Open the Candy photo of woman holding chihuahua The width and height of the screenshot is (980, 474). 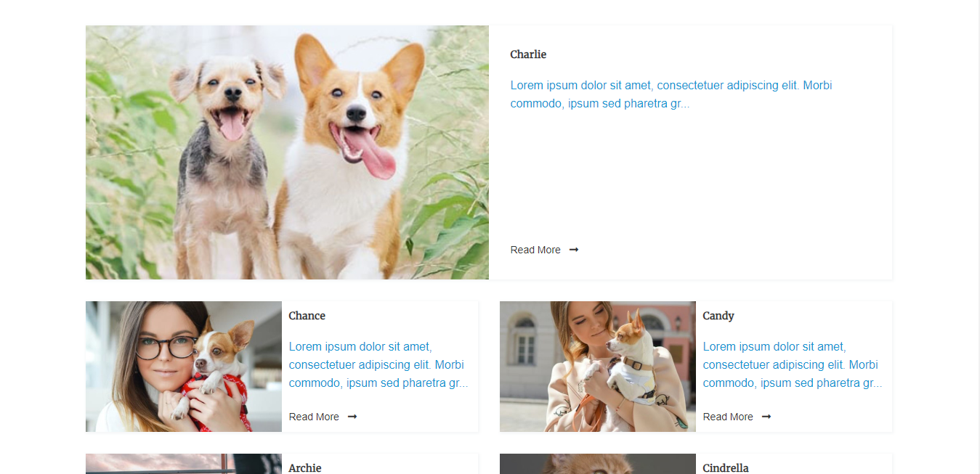click(598, 367)
